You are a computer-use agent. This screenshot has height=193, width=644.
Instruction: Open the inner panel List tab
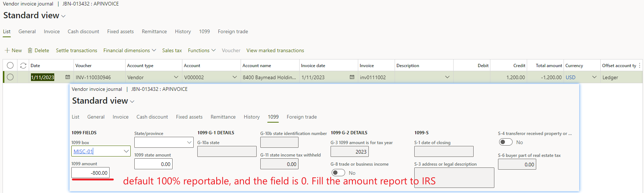pyautogui.click(x=75, y=117)
